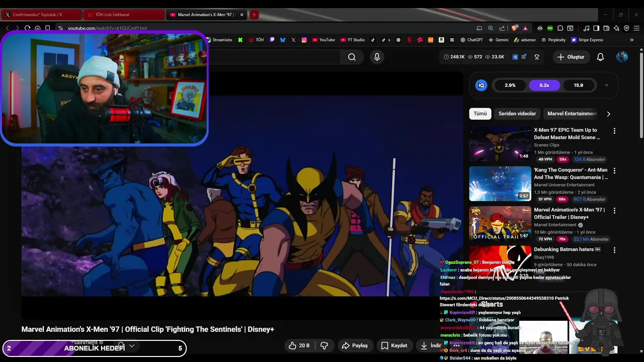The width and height of the screenshot is (644, 362).
Task: Open the Twitch bookmark icon
Action: 272,40
